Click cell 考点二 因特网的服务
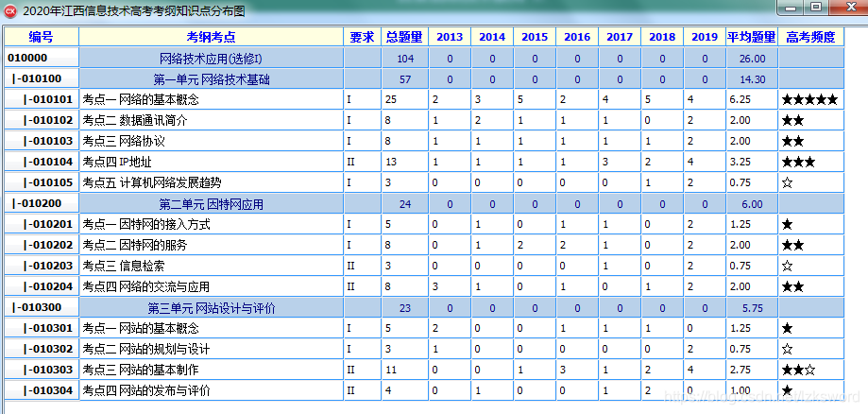 (x=211, y=246)
